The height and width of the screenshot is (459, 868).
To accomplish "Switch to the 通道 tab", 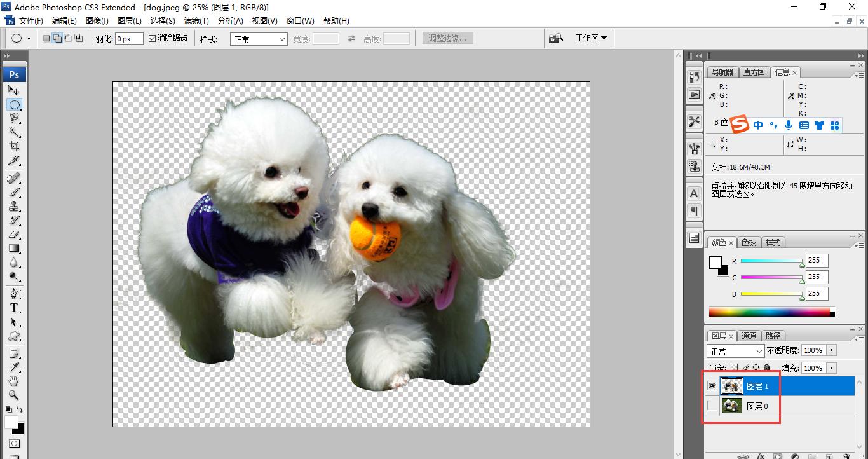I will [749, 336].
